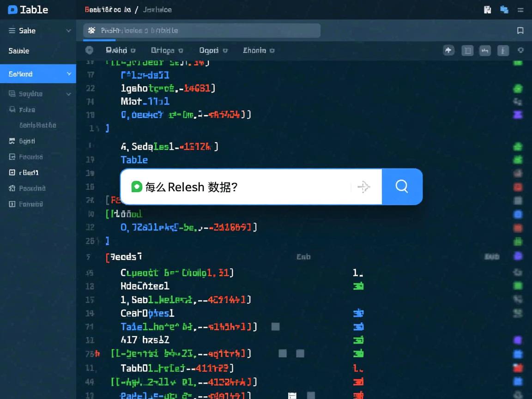Click the magnifier button in the chat overlay
The height and width of the screenshot is (399, 532).
coord(402,187)
